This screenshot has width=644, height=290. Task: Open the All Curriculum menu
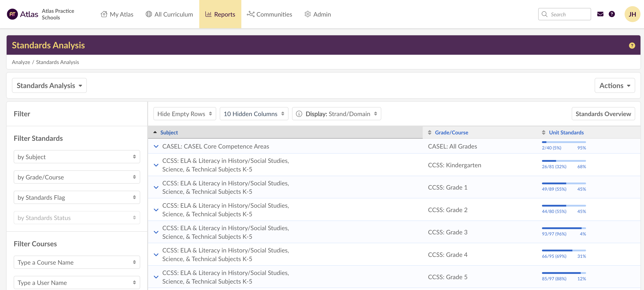[169, 14]
